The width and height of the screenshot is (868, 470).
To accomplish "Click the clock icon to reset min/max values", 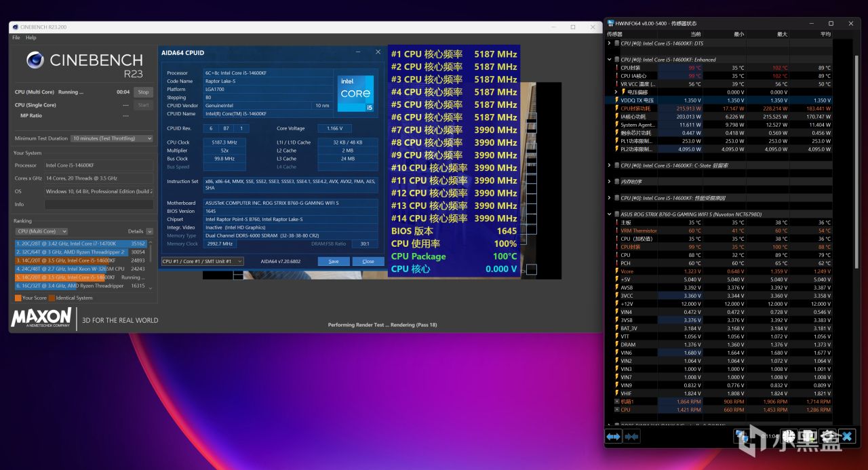I will pos(789,436).
